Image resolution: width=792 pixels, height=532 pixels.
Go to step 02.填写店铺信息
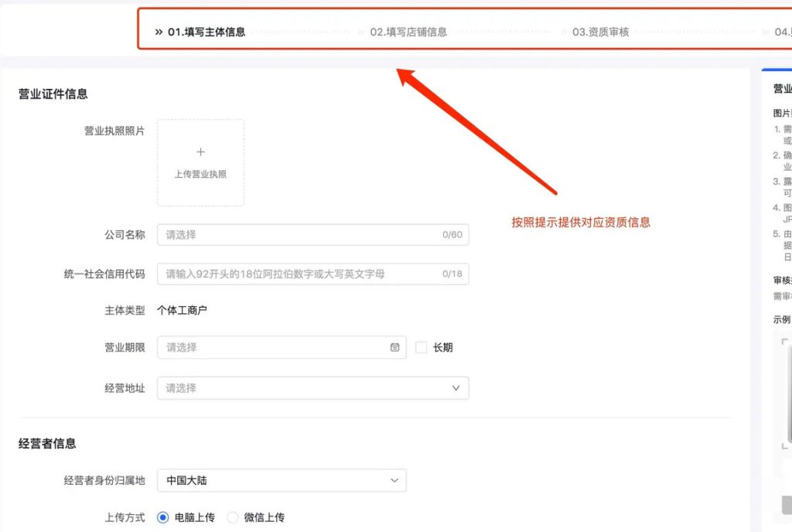[408, 32]
